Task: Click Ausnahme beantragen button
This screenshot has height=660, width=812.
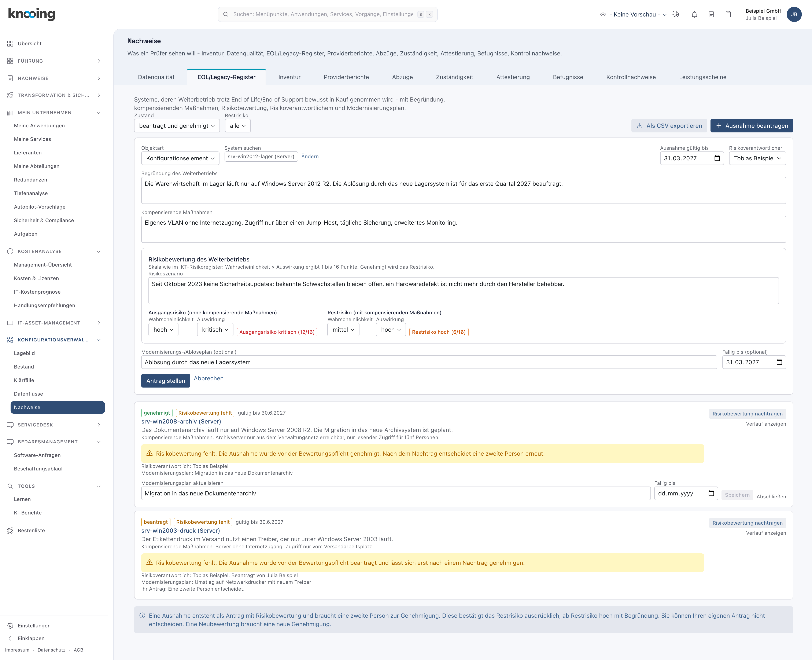Action: pyautogui.click(x=752, y=125)
